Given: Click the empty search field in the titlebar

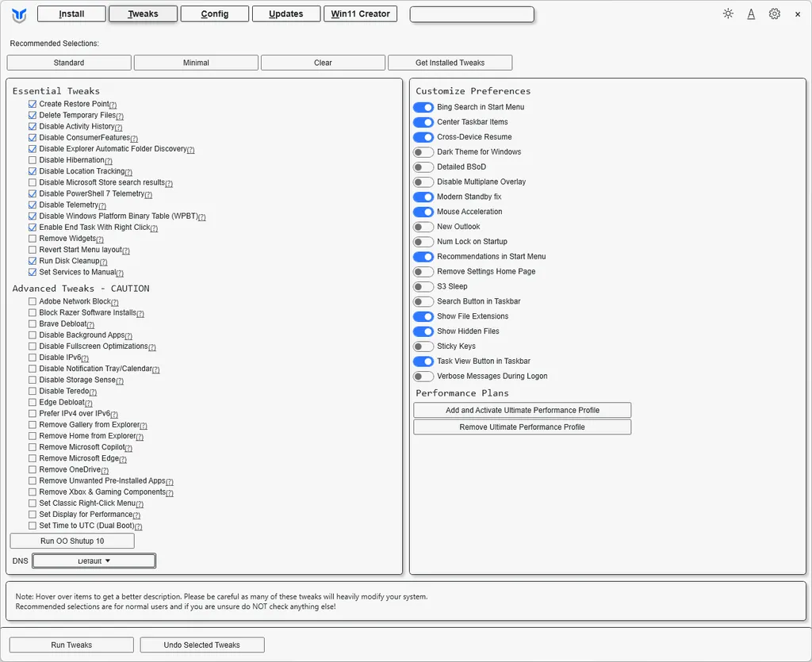Looking at the screenshot, I should click(472, 13).
